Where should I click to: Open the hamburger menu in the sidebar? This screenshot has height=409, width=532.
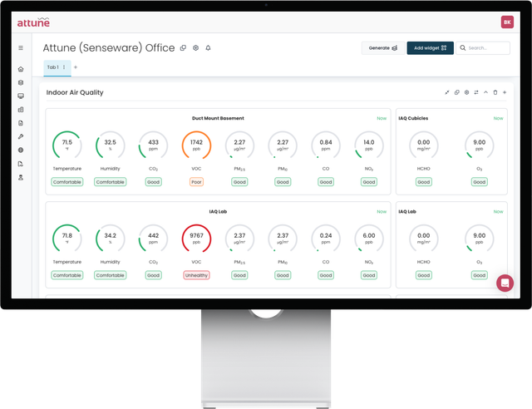(x=21, y=48)
